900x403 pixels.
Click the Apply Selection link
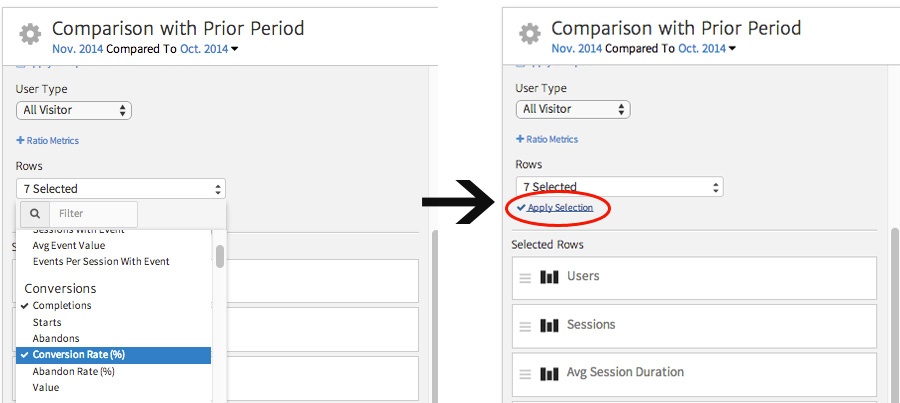(560, 208)
